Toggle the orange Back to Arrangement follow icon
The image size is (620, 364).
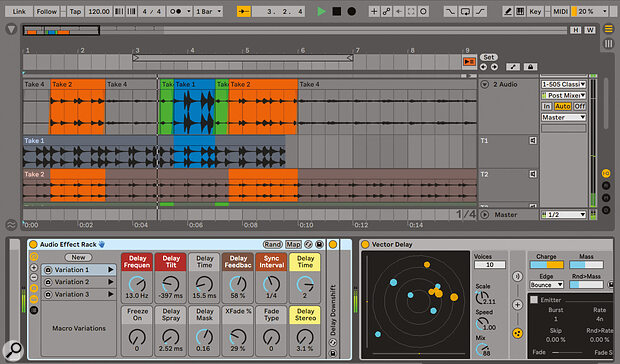click(x=244, y=11)
